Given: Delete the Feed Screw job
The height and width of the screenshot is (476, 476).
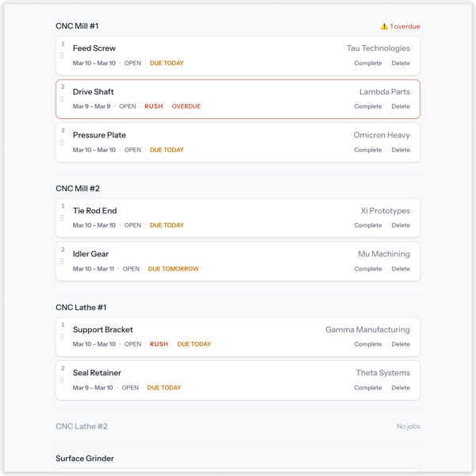Looking at the screenshot, I should click(401, 63).
